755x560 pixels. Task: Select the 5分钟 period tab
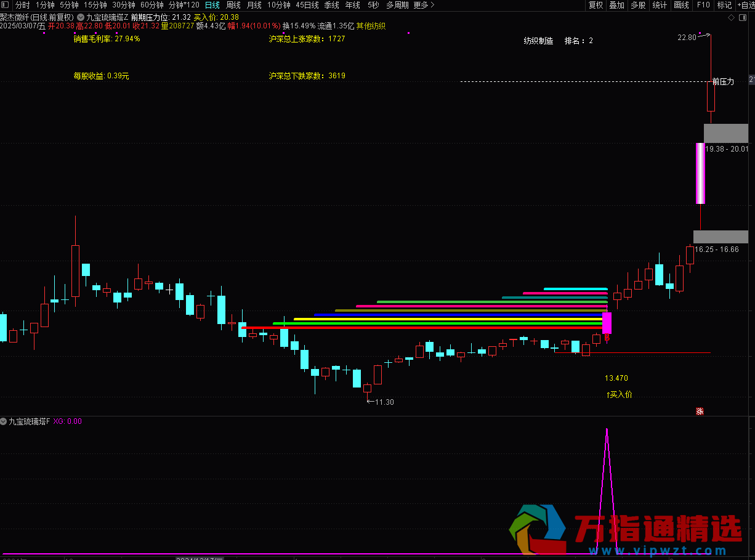click(69, 5)
